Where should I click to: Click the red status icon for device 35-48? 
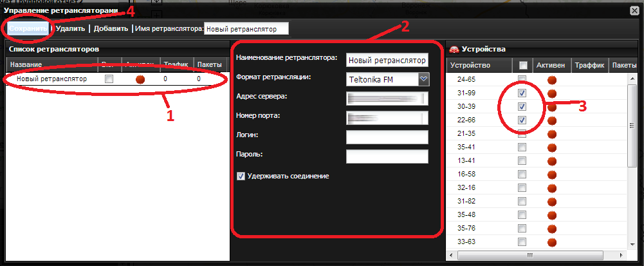[551, 214]
